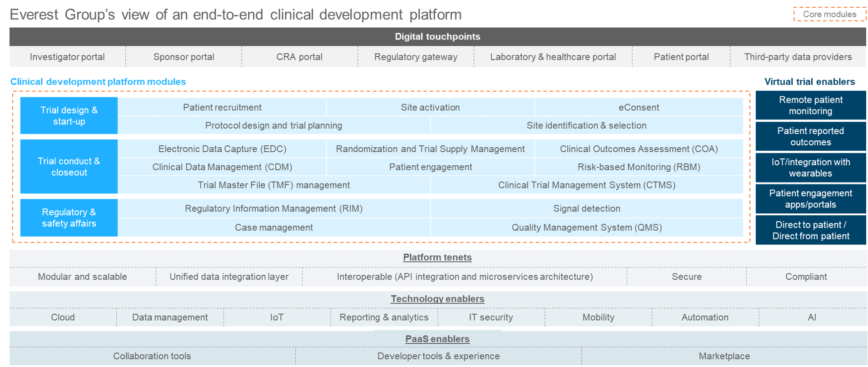Select Collaboration tools
The image size is (868, 367).
point(152,356)
